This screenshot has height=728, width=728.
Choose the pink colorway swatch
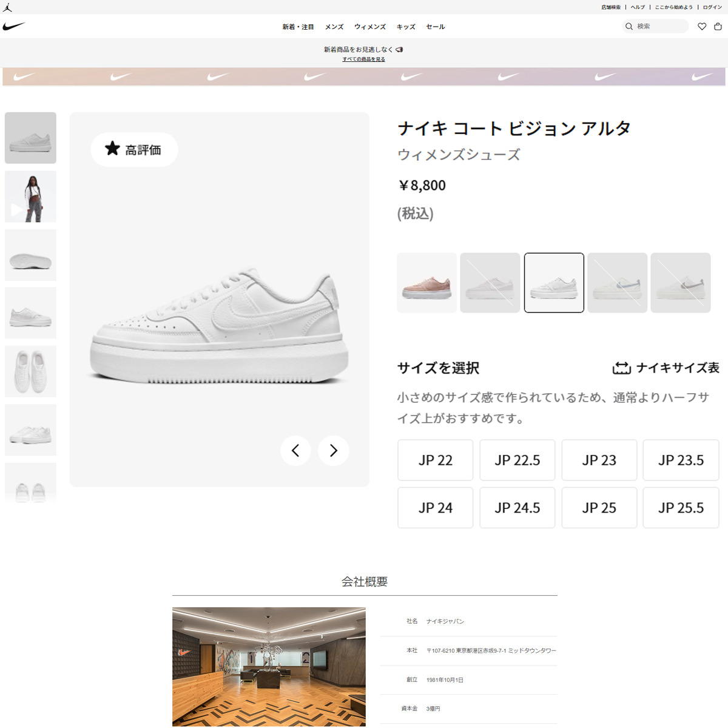[427, 283]
